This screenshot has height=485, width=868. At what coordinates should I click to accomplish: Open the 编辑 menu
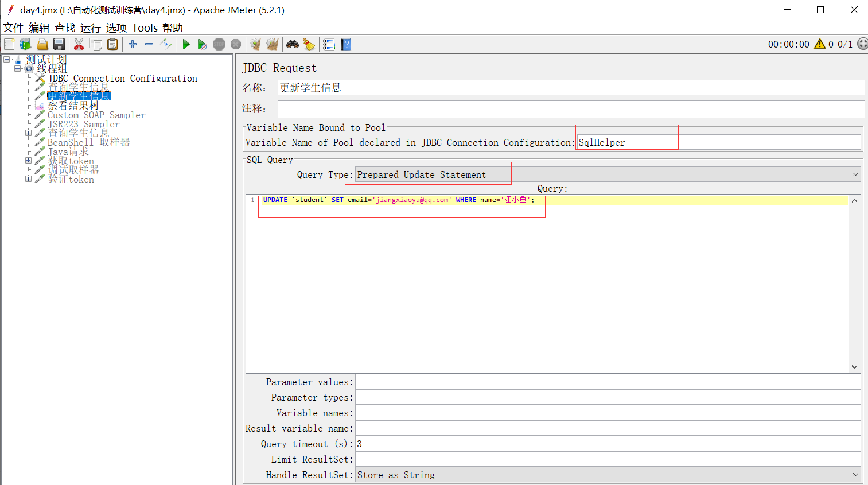pyautogui.click(x=39, y=28)
